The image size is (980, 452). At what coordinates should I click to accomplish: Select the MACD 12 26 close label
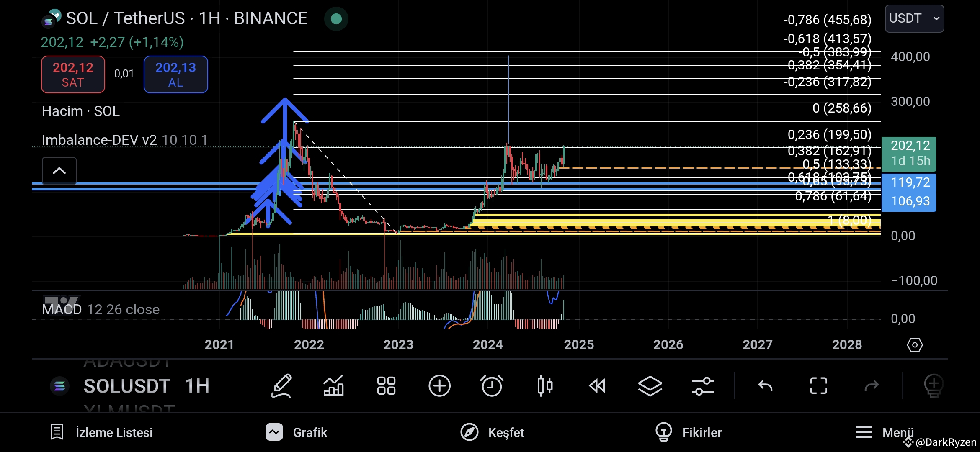click(101, 309)
